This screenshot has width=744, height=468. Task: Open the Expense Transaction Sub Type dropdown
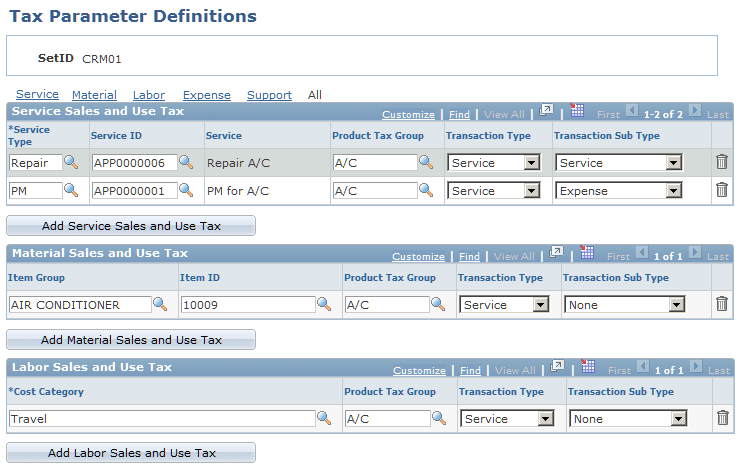[x=674, y=191]
